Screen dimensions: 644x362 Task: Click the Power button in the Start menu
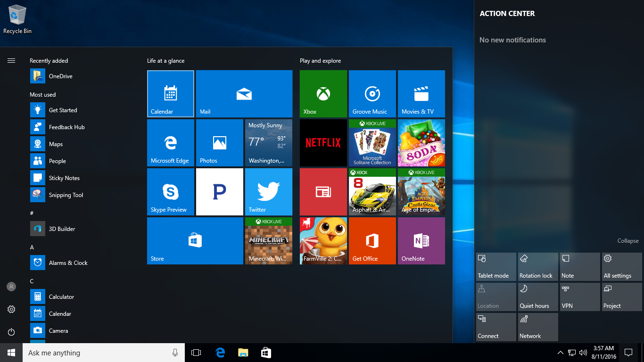point(11,332)
